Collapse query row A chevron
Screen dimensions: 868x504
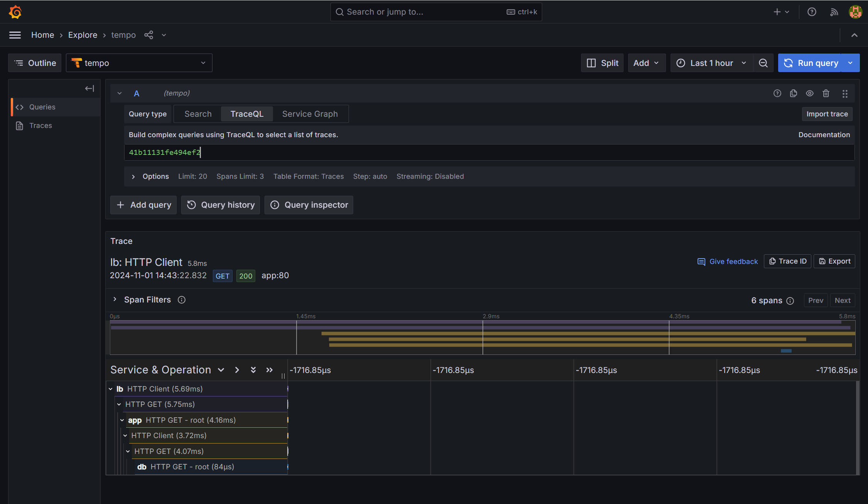tap(120, 93)
